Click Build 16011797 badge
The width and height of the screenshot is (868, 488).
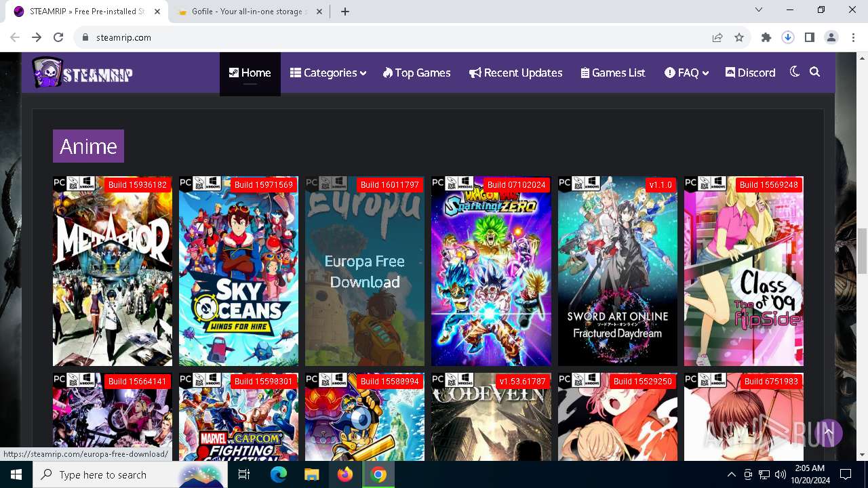390,185
